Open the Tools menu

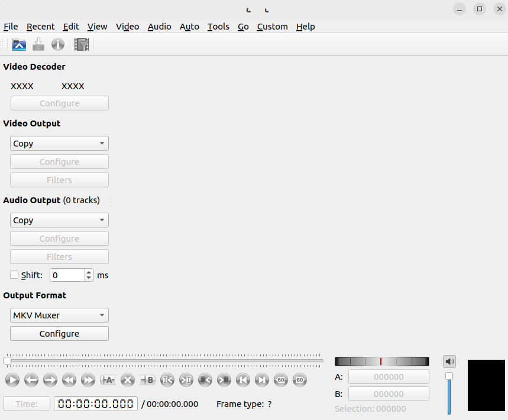[x=218, y=27]
